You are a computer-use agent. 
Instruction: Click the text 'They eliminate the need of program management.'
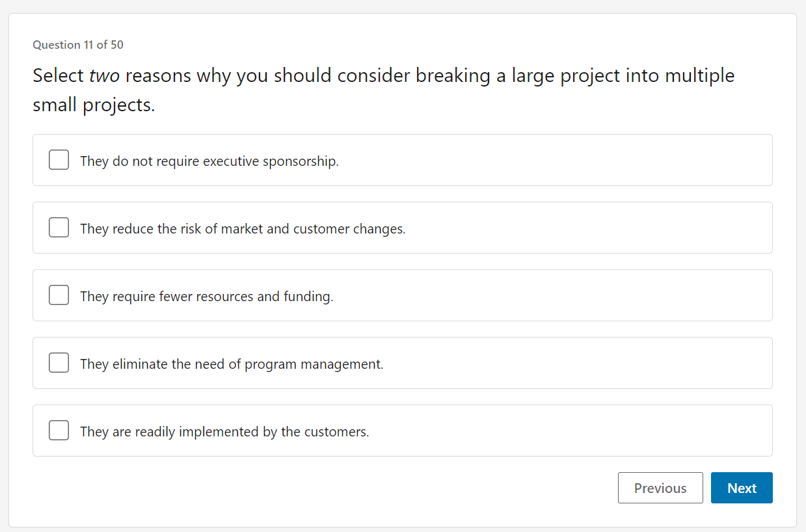point(232,364)
